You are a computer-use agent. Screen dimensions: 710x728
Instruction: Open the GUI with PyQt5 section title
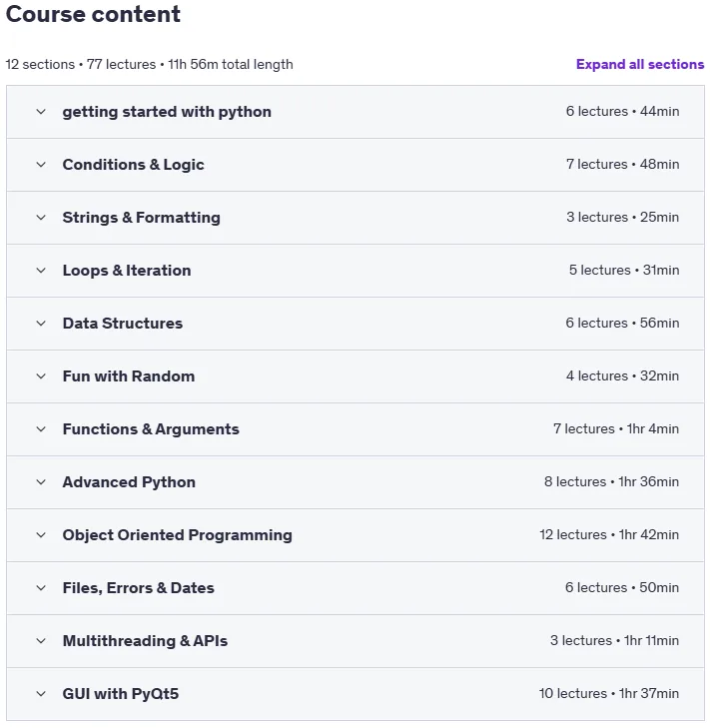121,694
